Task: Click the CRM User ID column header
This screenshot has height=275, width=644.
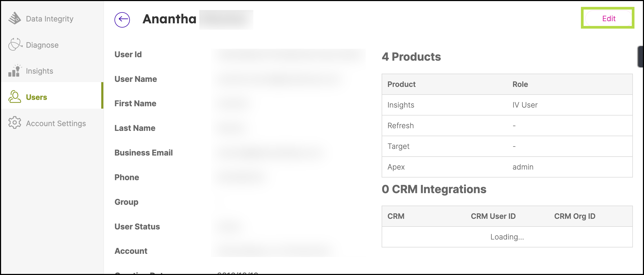Action: point(493,216)
